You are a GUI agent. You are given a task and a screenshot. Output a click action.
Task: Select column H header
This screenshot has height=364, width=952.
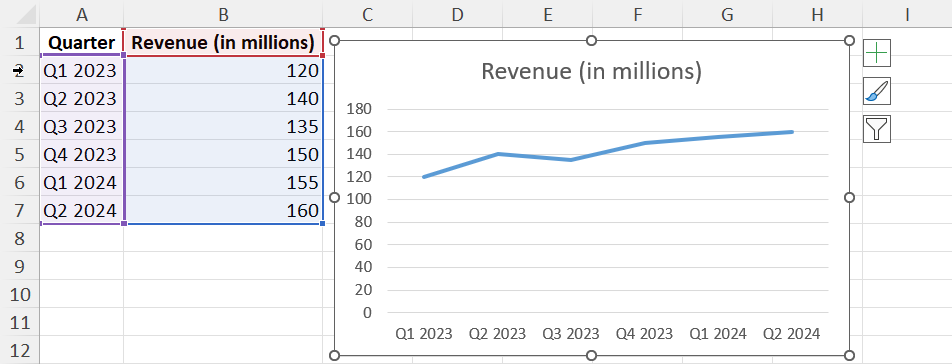[817, 14]
